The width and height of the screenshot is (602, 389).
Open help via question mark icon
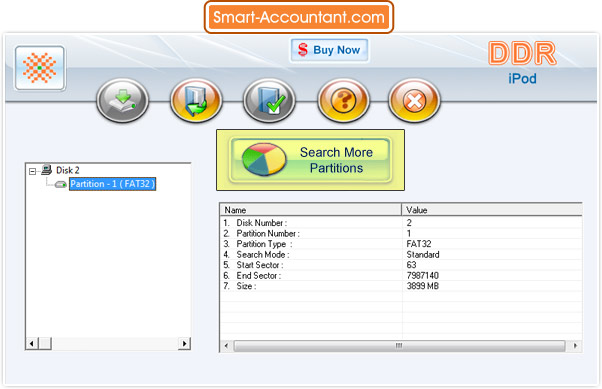[x=343, y=101]
